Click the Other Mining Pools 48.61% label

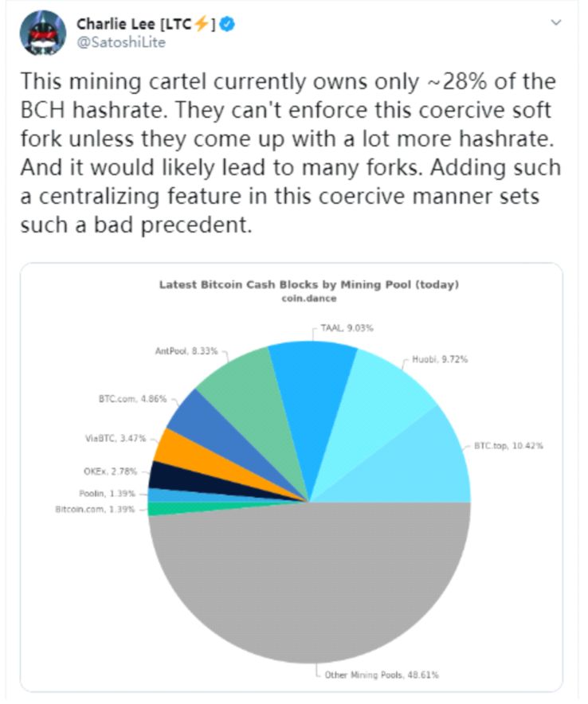pyautogui.click(x=382, y=675)
